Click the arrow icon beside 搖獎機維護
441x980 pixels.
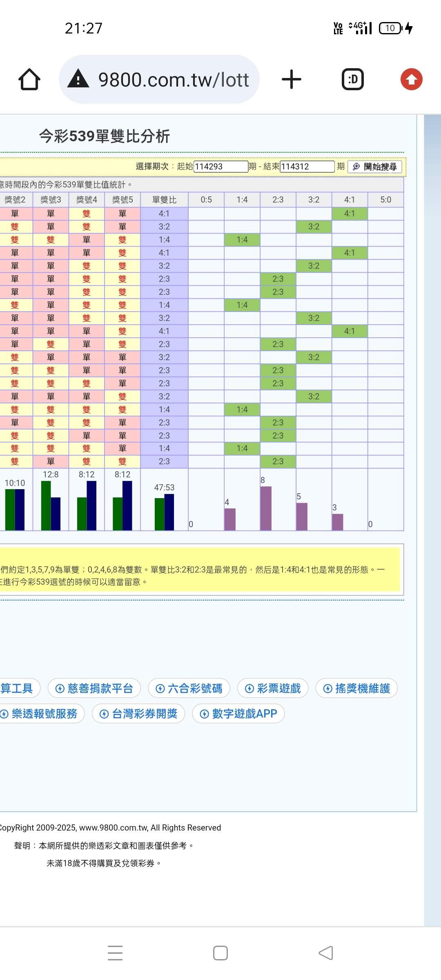pyautogui.click(x=328, y=689)
